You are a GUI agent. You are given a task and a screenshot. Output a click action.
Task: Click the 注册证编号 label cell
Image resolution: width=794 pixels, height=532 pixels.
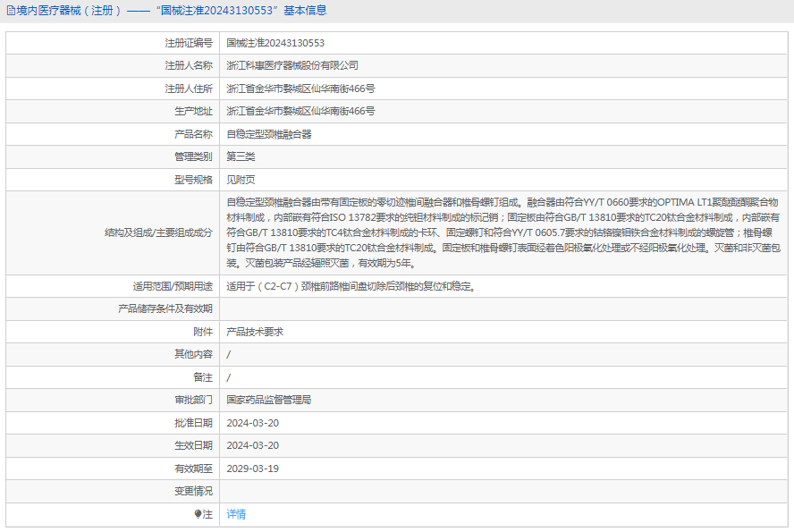pyautogui.click(x=189, y=43)
